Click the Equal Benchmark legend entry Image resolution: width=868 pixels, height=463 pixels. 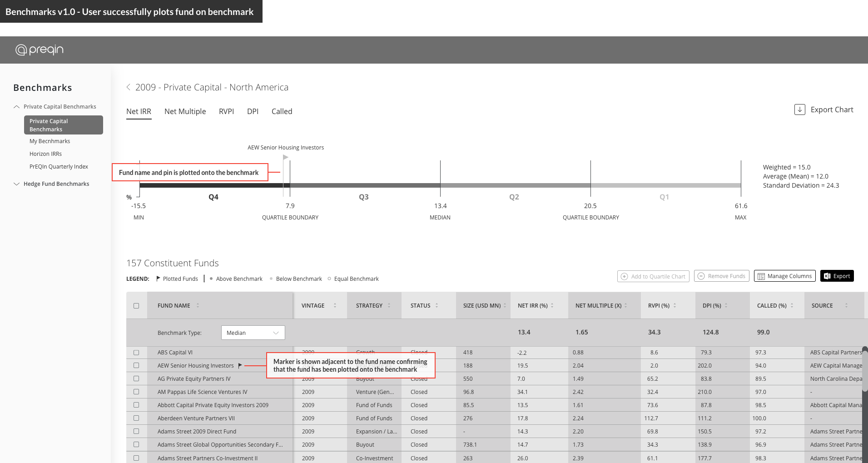(353, 279)
